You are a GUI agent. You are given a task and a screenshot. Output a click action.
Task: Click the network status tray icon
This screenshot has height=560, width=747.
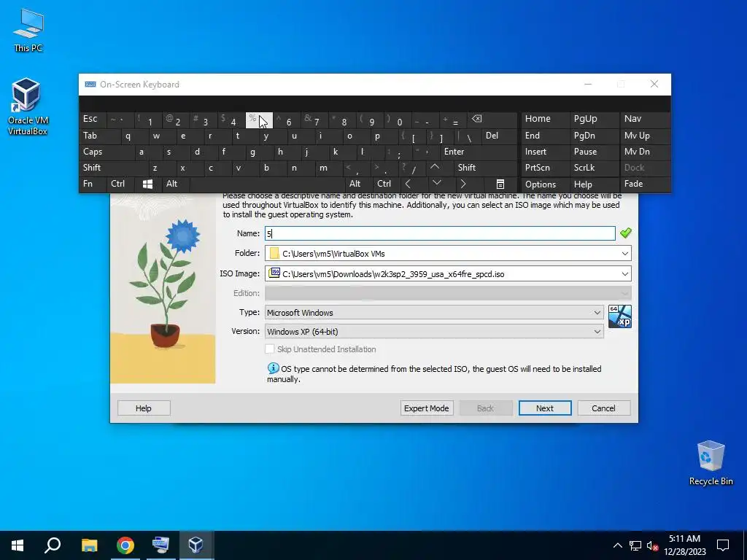click(x=635, y=545)
